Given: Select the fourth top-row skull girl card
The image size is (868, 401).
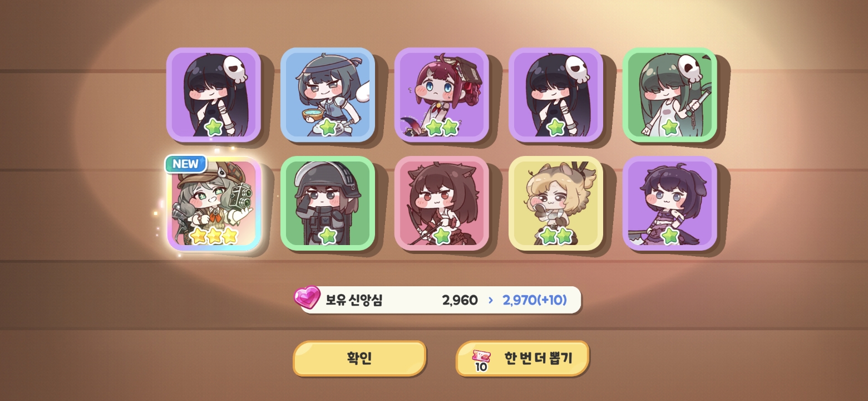Looking at the screenshot, I should (556, 94).
